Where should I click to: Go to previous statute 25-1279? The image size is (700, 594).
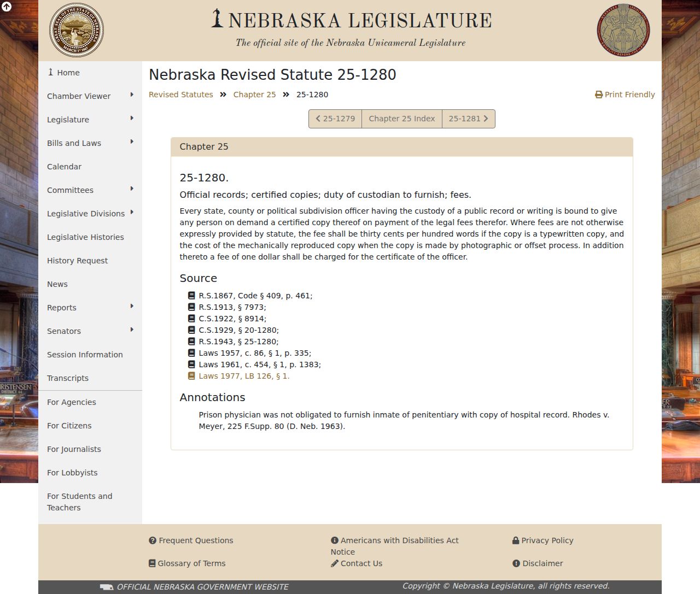point(335,119)
